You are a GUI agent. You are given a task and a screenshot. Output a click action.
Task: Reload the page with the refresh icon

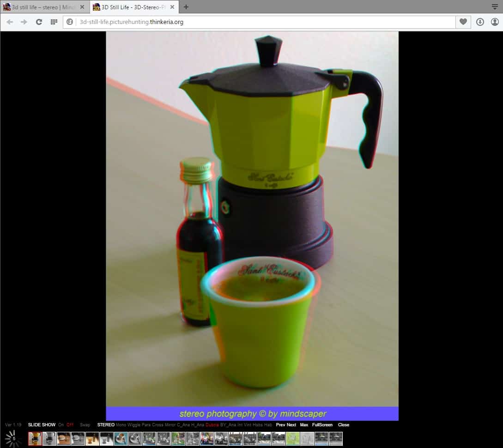39,22
